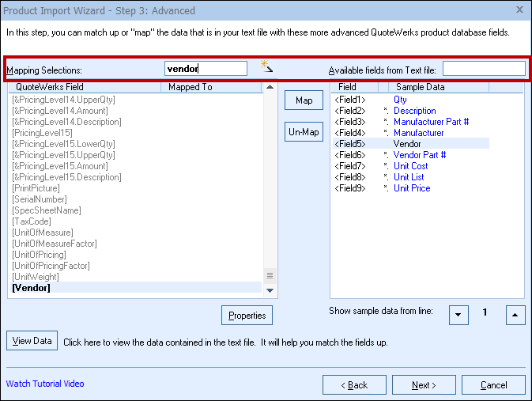
Task: Focus the Mapping Selections search field
Action: (x=206, y=69)
